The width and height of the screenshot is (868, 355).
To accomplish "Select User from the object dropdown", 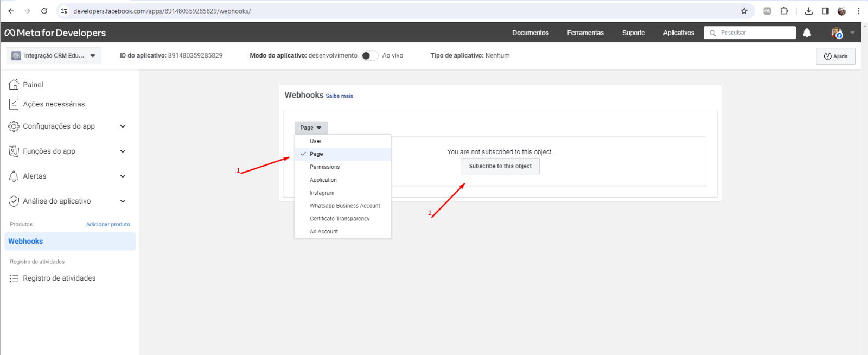I will coord(343,141).
